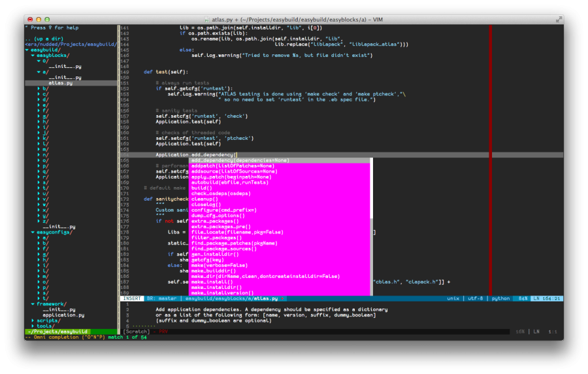The height and width of the screenshot is (374, 588).
Task: Open application.py under framework
Action: pos(63,315)
